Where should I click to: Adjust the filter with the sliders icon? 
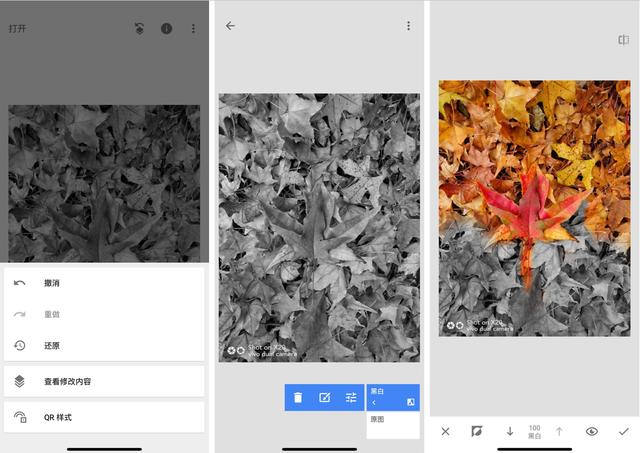(x=351, y=398)
